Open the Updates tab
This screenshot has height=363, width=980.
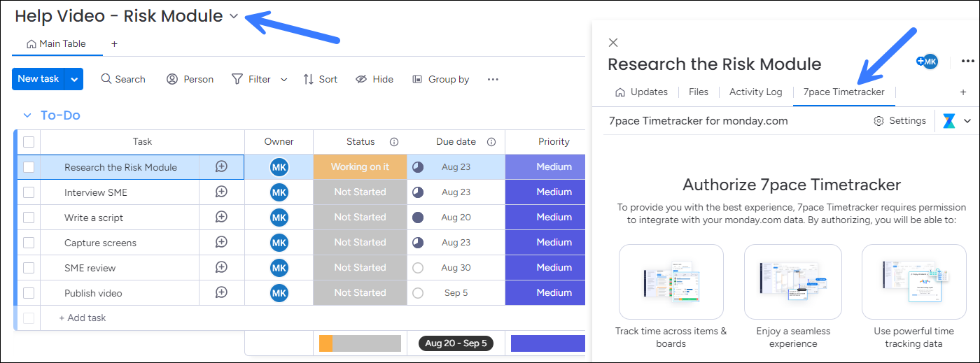[641, 92]
